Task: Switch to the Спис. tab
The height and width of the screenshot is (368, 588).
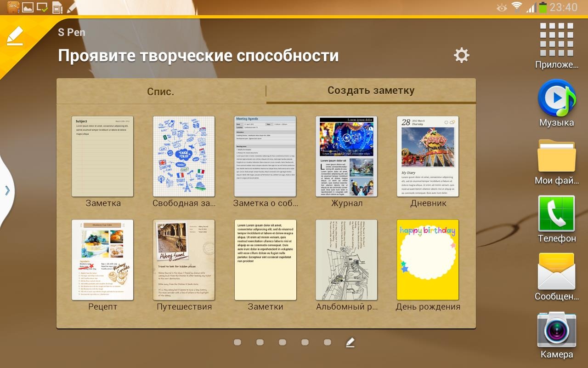Action: [161, 92]
